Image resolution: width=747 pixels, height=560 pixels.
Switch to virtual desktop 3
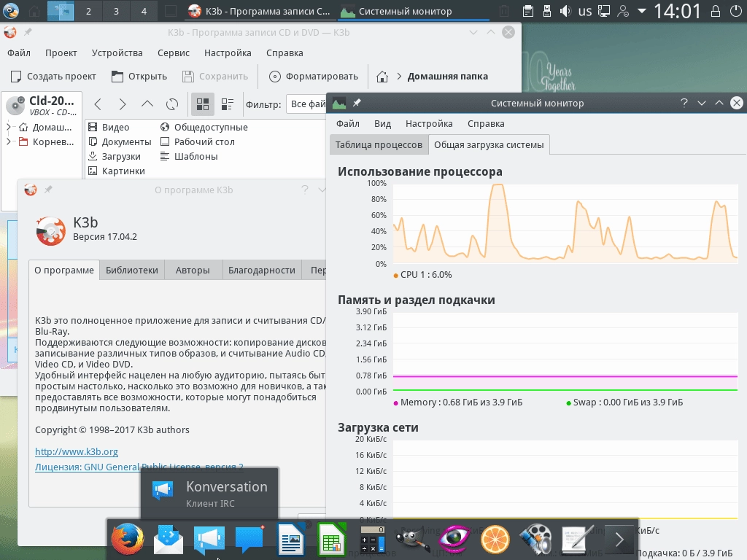116,11
